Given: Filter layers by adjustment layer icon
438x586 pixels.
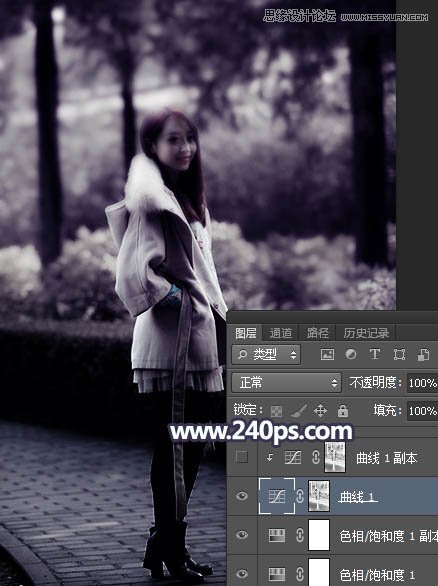Looking at the screenshot, I should click(351, 354).
